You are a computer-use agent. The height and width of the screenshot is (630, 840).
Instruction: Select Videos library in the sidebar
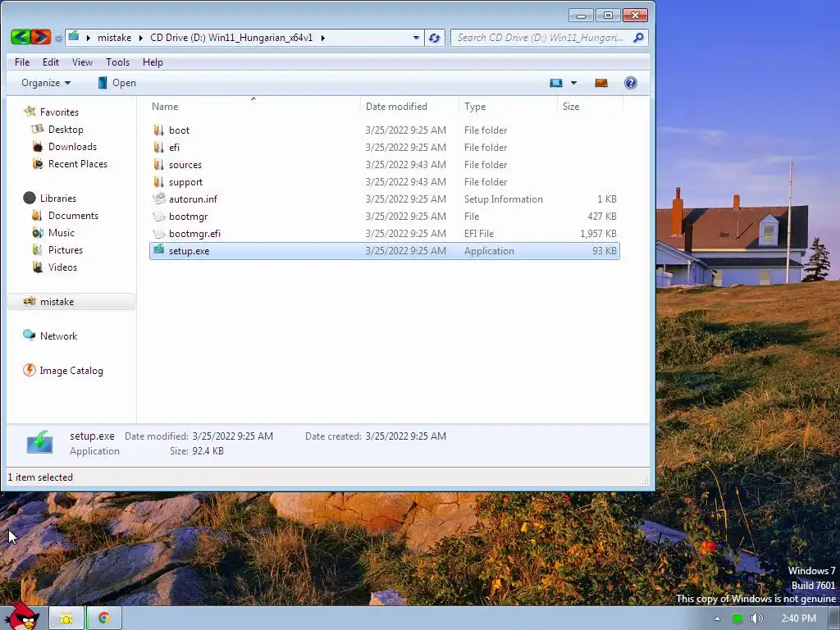pyautogui.click(x=62, y=267)
